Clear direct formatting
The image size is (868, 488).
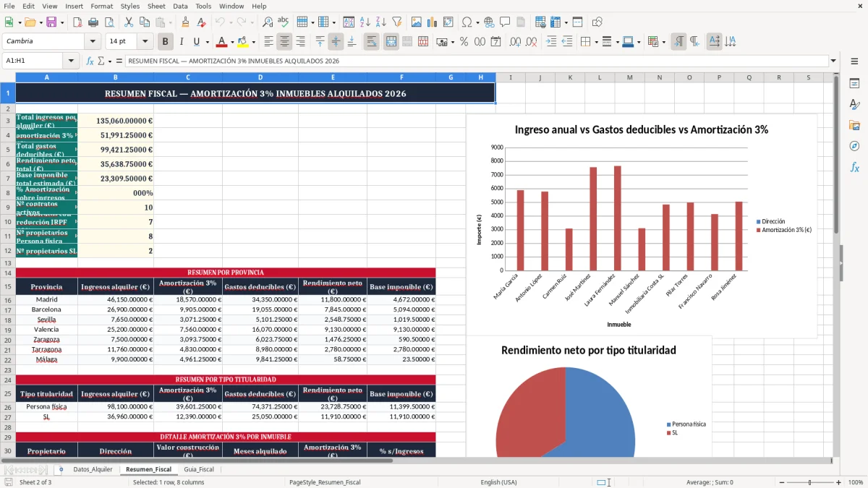pyautogui.click(x=200, y=22)
